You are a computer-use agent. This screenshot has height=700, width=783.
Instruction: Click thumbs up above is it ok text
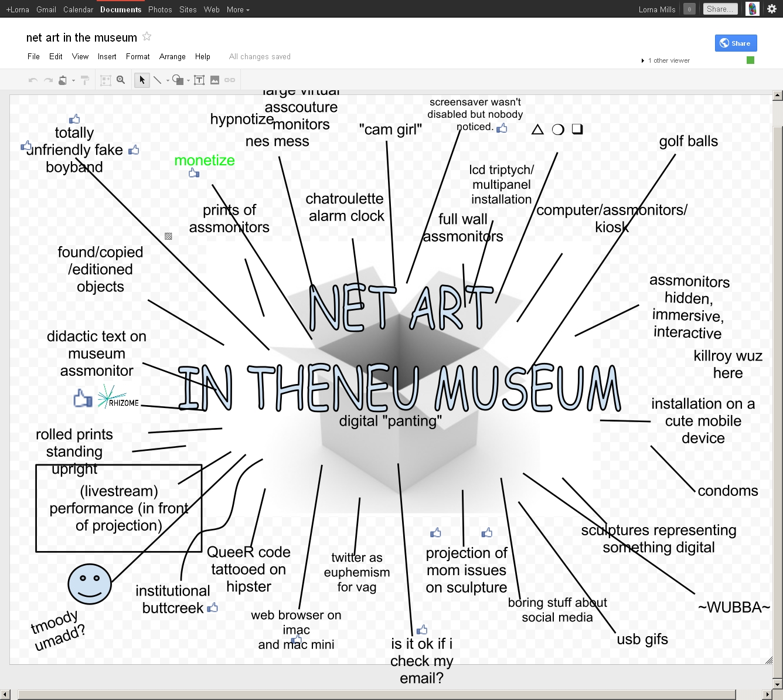422,630
